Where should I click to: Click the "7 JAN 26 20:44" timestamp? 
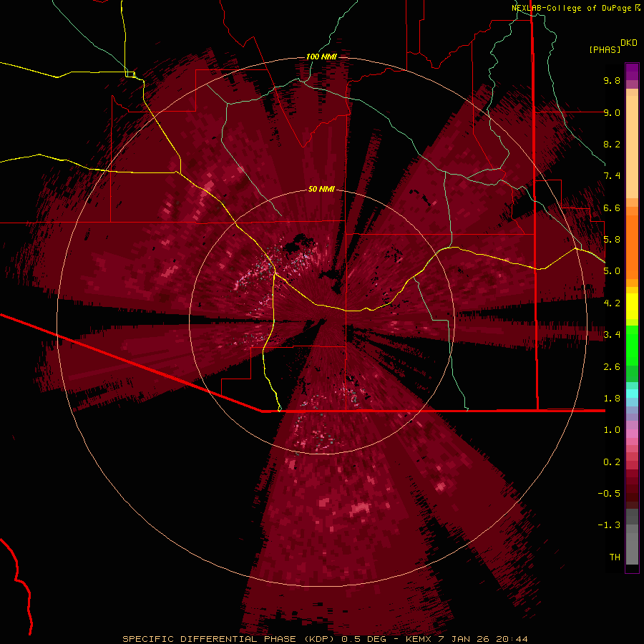click(x=484, y=639)
